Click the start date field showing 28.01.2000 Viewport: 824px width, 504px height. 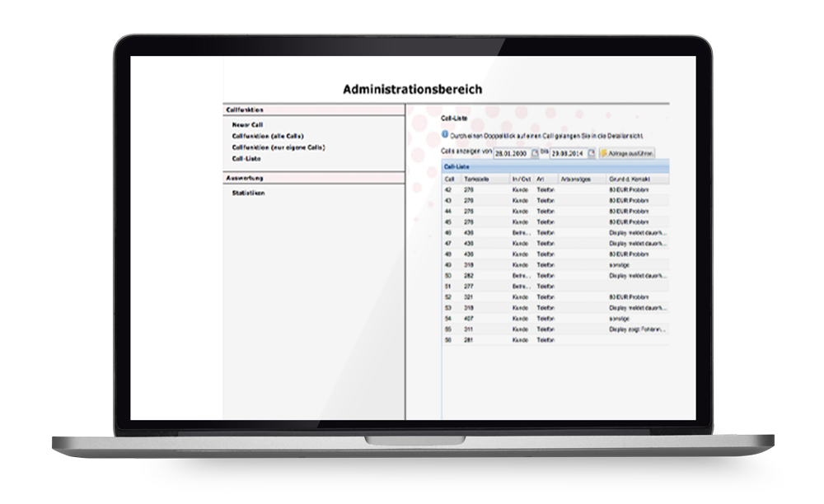[511, 153]
